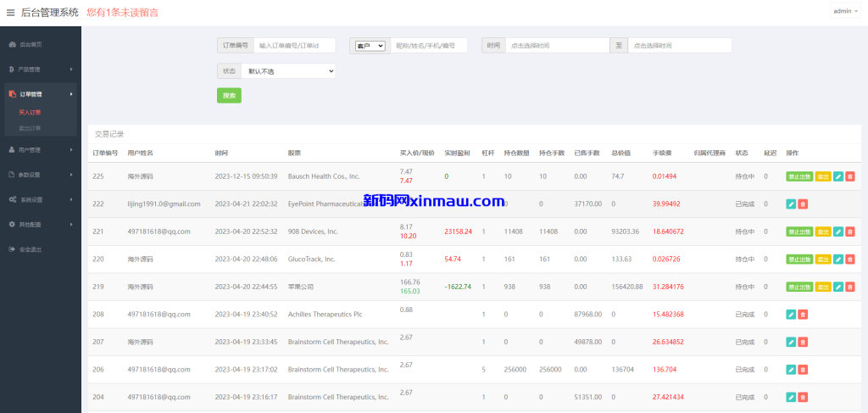
Task: Click the 产品管理 bitcoin icon in the sidebar
Action: pyautogui.click(x=12, y=70)
